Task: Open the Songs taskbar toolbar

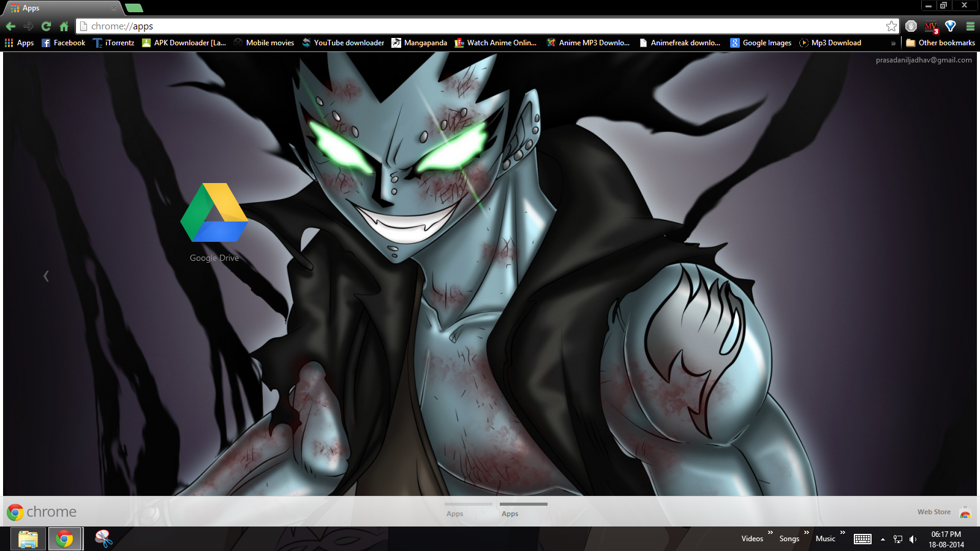Action: coord(789,539)
